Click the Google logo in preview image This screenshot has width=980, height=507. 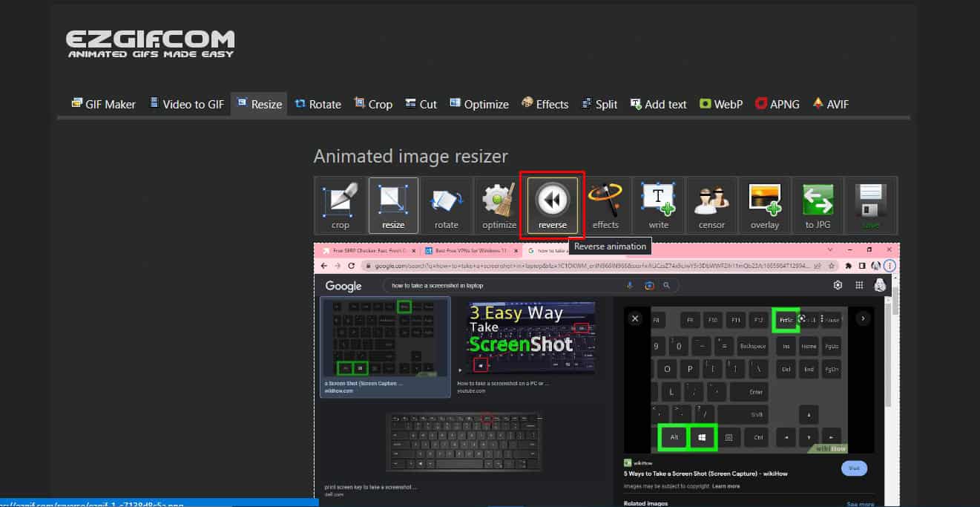(x=343, y=286)
